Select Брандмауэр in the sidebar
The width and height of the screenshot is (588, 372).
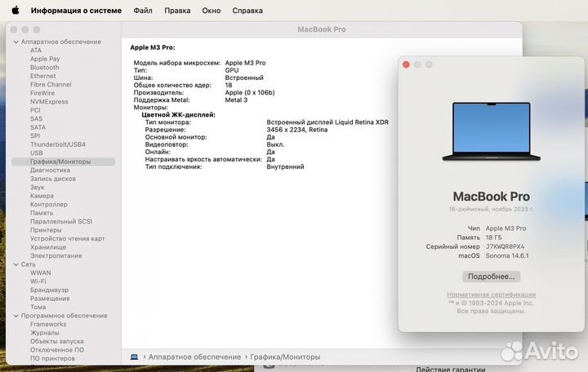[49, 290]
